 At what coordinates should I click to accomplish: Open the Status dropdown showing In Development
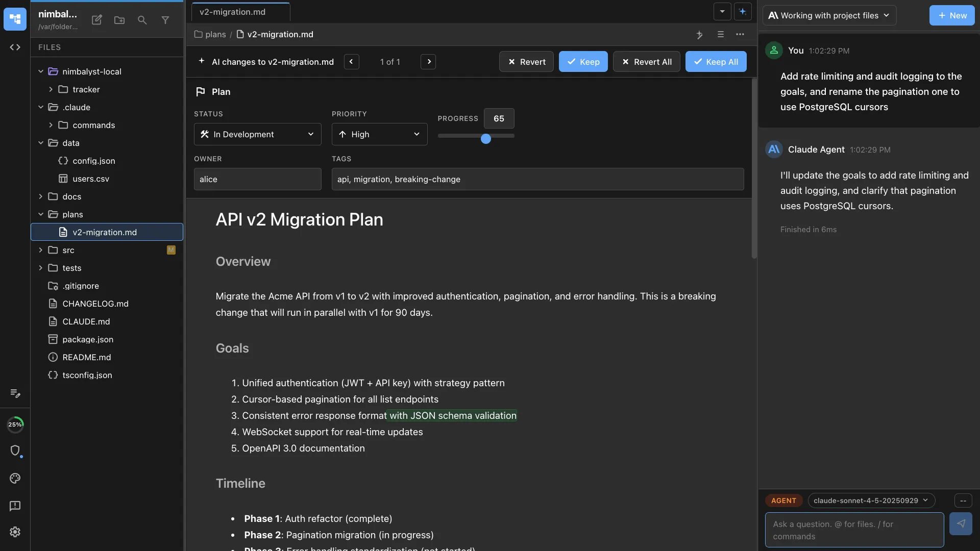point(257,134)
